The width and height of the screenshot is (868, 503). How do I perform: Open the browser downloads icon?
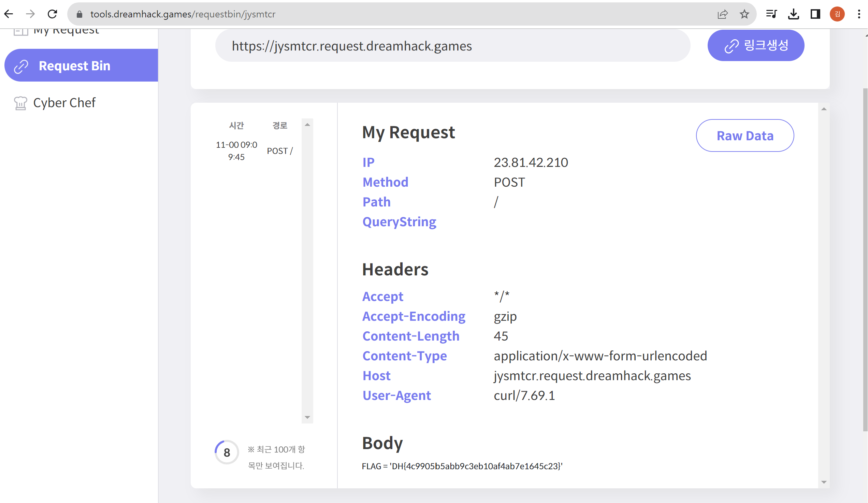[793, 14]
